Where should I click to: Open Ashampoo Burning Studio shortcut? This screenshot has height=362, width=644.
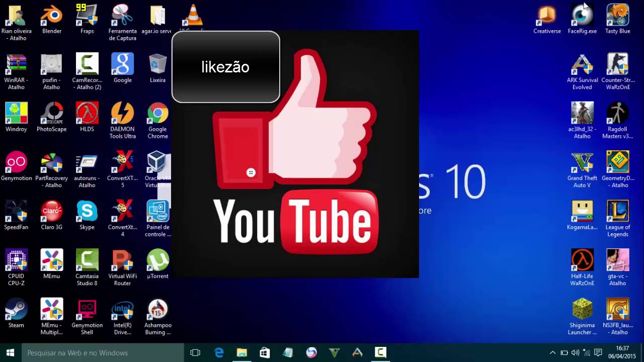pyautogui.click(x=157, y=317)
